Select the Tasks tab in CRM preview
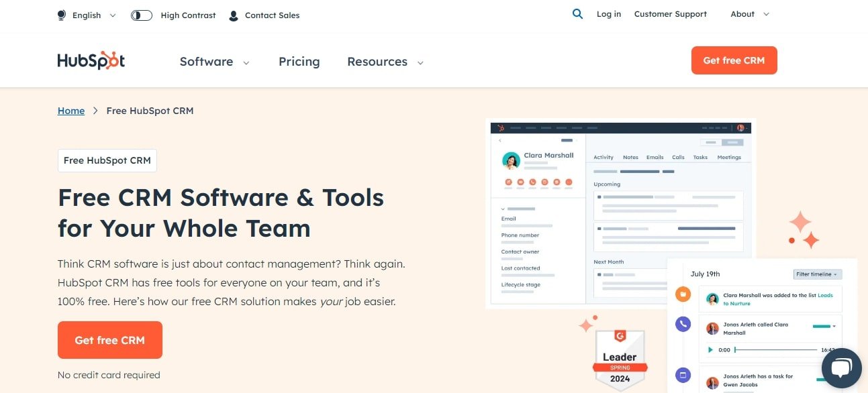The image size is (868, 393). pyautogui.click(x=700, y=157)
